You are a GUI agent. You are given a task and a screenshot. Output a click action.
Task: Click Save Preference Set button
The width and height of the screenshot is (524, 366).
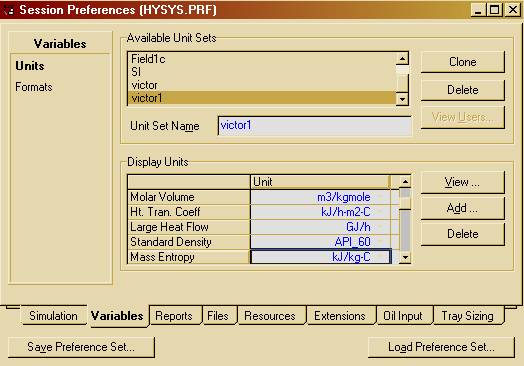pyautogui.click(x=81, y=347)
